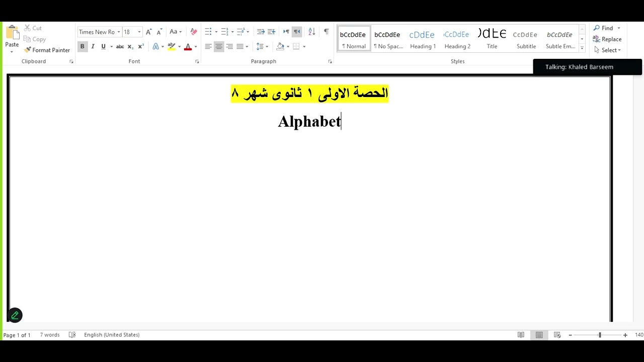
Task: Open the Select dropdown menu
Action: coord(607,50)
